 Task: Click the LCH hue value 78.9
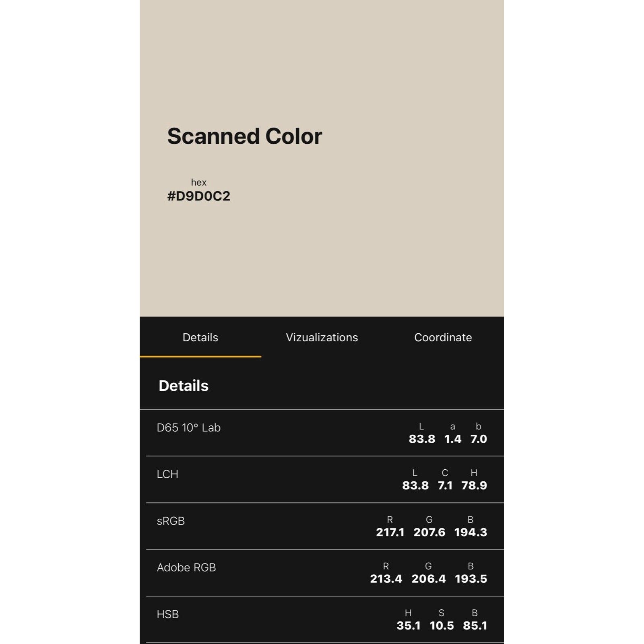474,485
